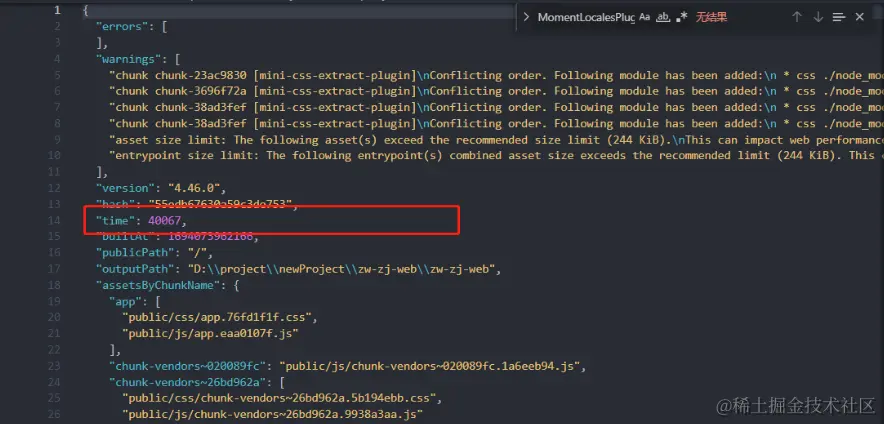Close the find widget
The image size is (884, 424).
pos(860,17)
